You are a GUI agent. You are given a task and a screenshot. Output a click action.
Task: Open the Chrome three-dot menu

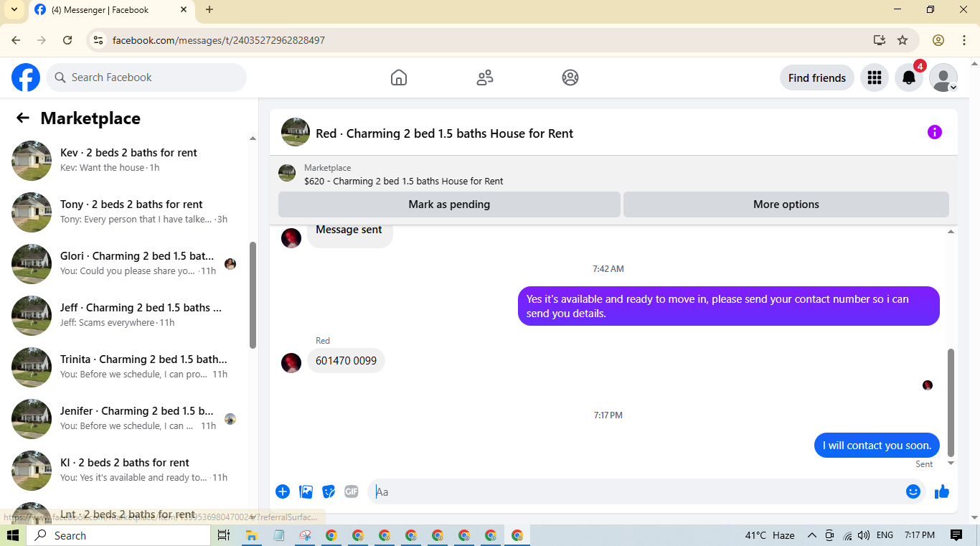964,40
